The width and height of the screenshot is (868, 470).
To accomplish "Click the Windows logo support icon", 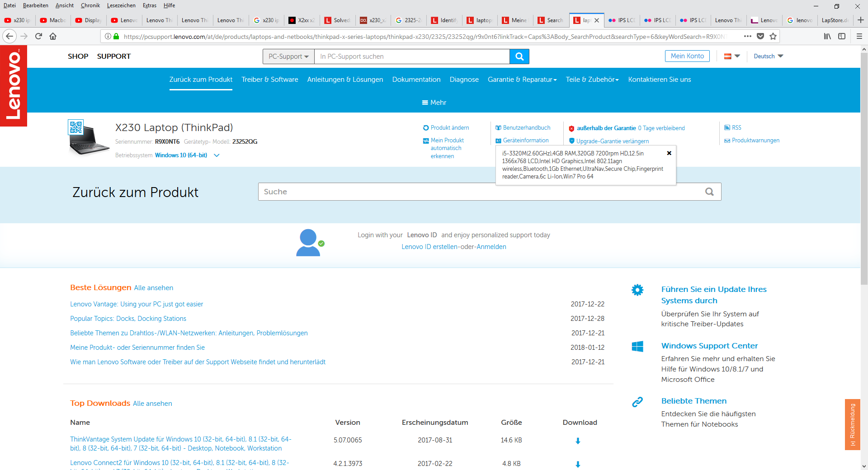I will (x=637, y=347).
